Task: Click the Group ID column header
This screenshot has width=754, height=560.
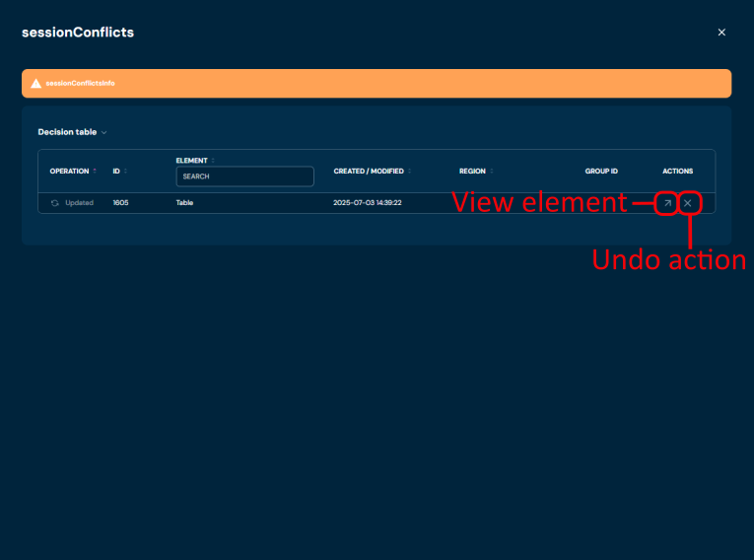Action: point(601,172)
